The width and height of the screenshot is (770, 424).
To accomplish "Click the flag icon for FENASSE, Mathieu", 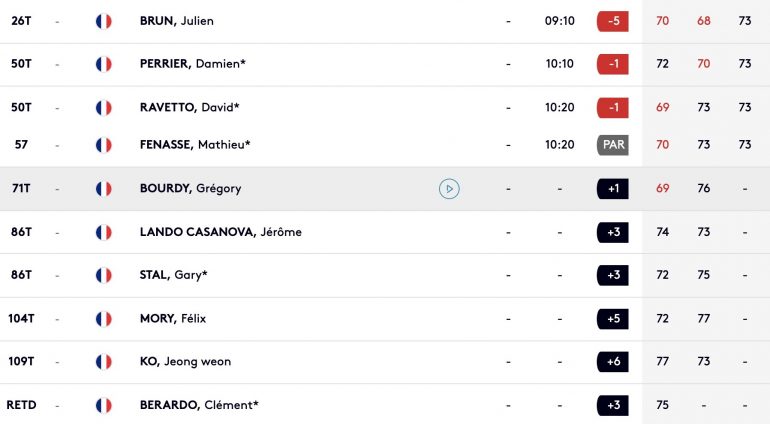I will tap(104, 145).
